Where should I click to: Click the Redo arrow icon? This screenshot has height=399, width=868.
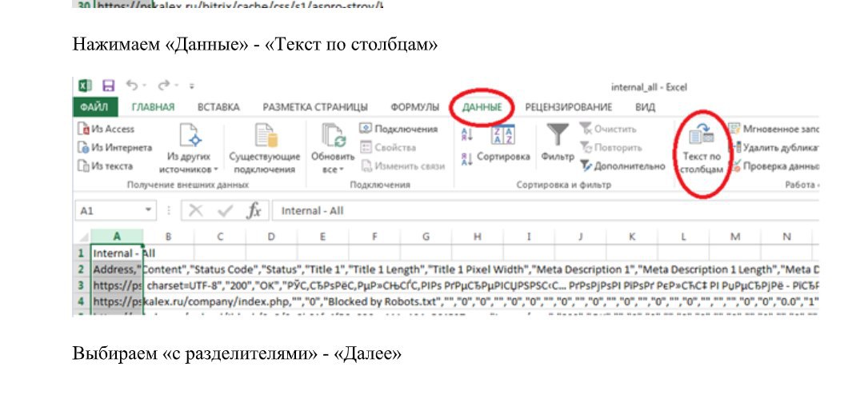point(163,86)
